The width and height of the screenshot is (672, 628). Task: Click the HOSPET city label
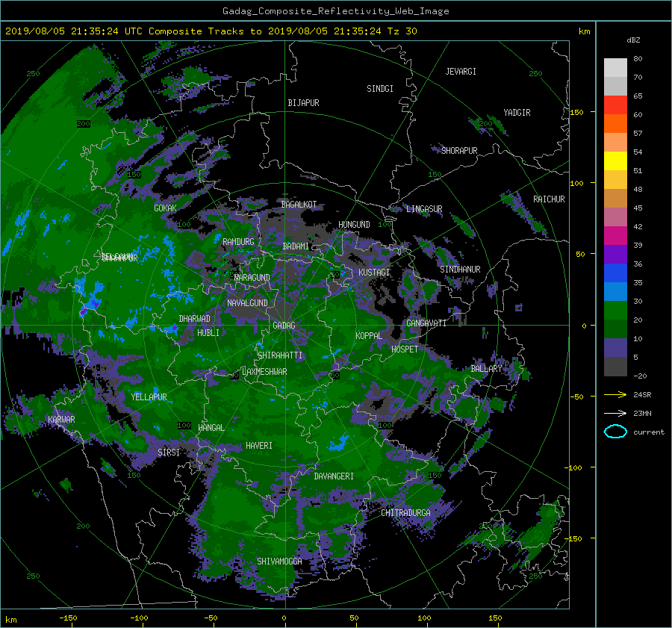pos(405,349)
